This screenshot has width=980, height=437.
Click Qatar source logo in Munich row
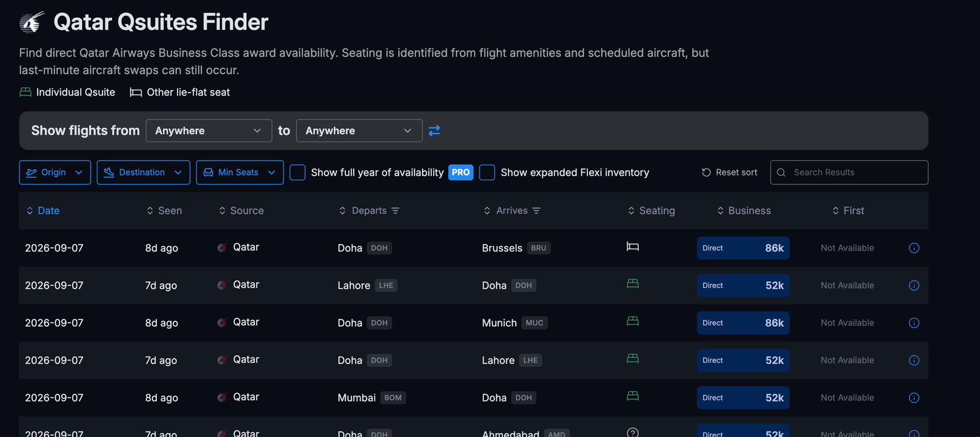coord(222,322)
